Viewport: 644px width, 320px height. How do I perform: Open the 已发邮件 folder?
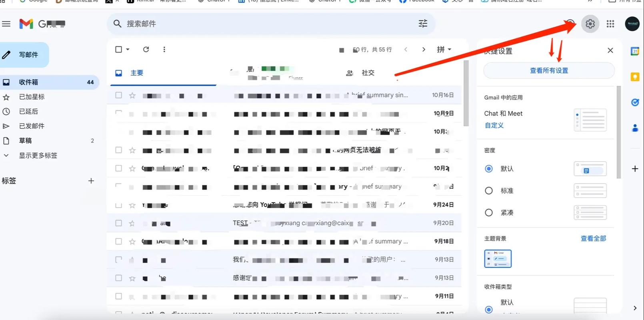32,126
